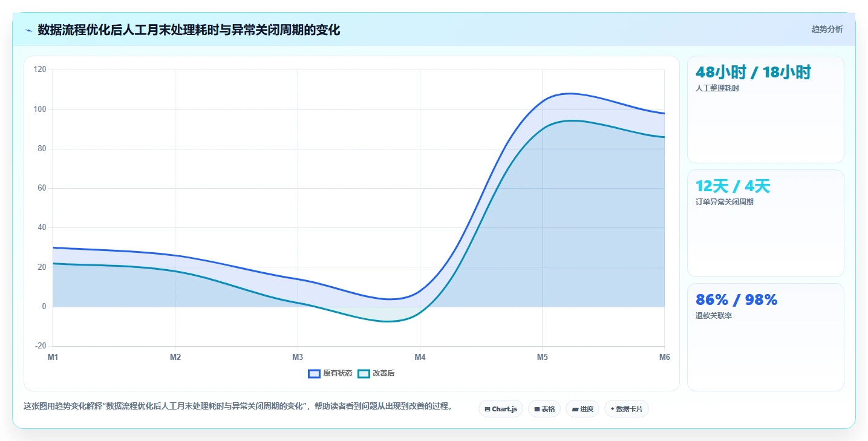The image size is (868, 441).
Task: Toggle the 原有状态 legend item
Action: click(330, 373)
